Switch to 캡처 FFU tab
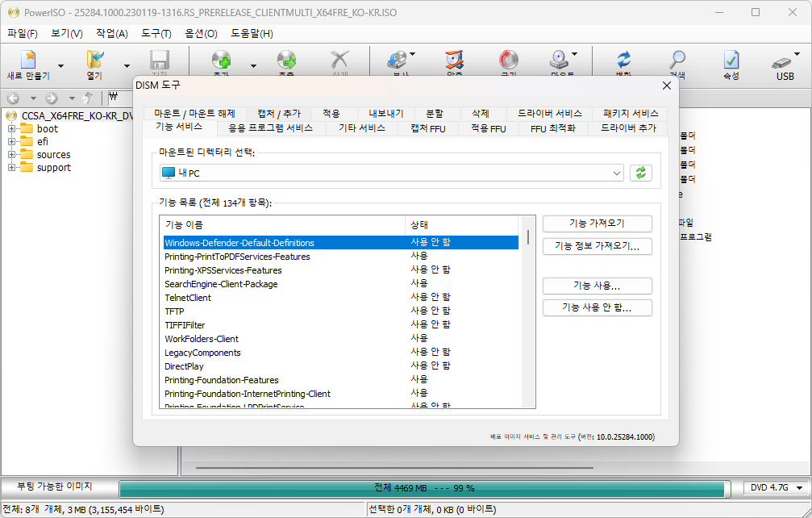The height and width of the screenshot is (518, 812). coord(427,128)
